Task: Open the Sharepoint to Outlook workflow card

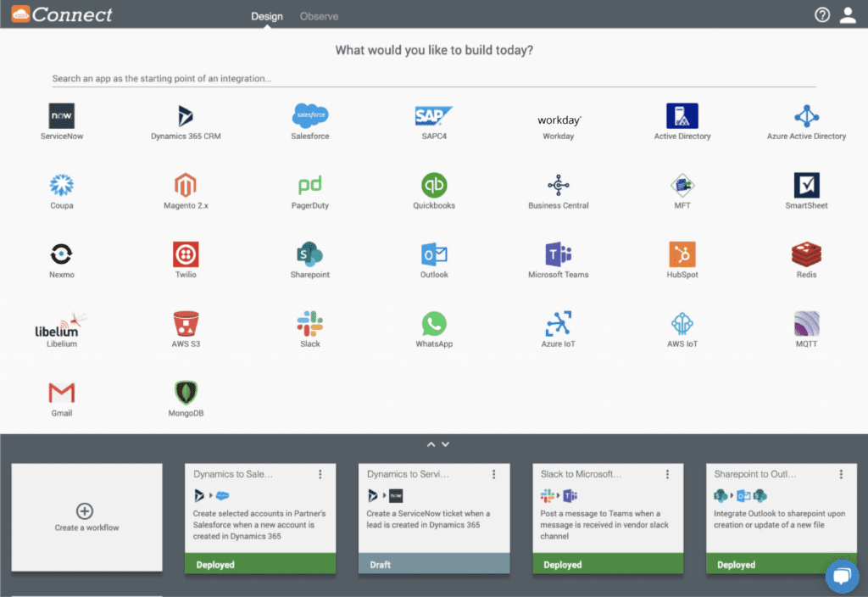Action: tap(781, 518)
